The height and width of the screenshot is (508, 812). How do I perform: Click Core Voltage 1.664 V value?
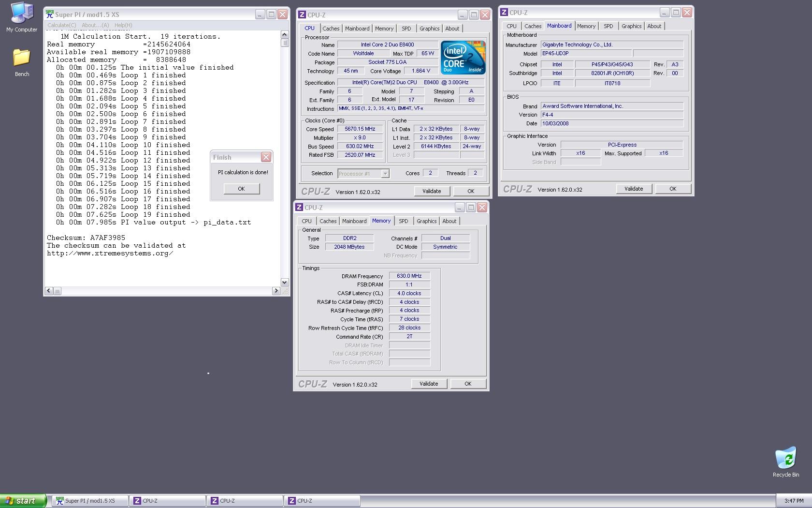[x=421, y=71]
